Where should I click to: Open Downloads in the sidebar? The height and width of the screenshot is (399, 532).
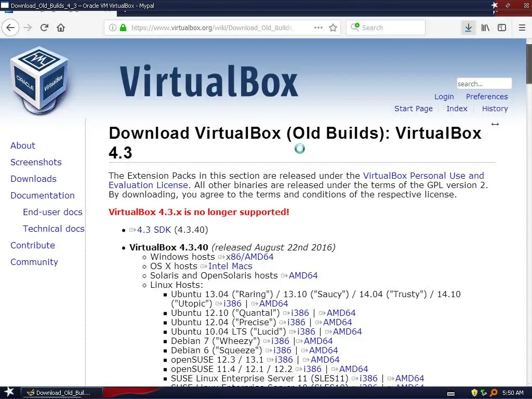pyautogui.click(x=34, y=179)
